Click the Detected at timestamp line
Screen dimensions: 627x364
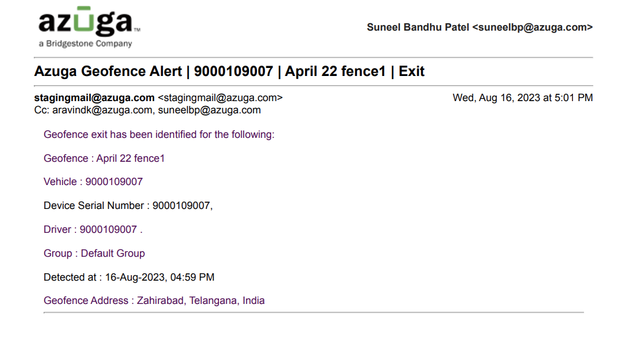[129, 278]
